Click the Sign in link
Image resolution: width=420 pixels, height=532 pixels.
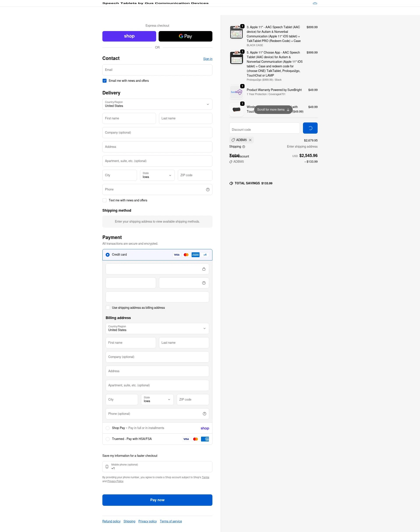point(208,59)
